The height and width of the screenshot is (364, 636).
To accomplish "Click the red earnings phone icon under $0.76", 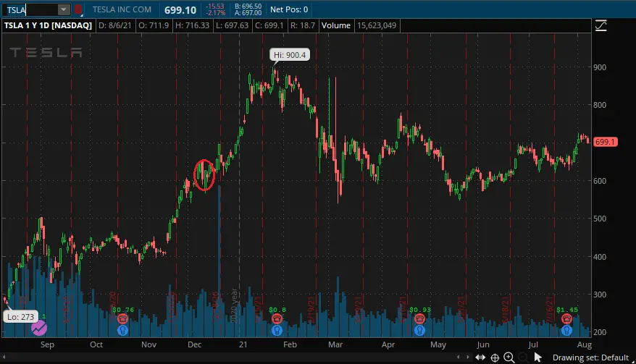I will [122, 319].
